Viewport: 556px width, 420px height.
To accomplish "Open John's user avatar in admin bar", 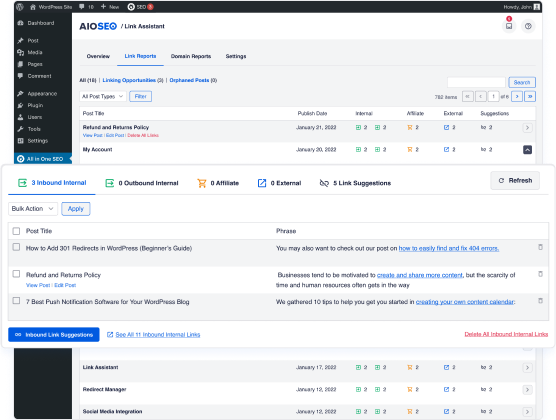I will [x=537, y=7].
